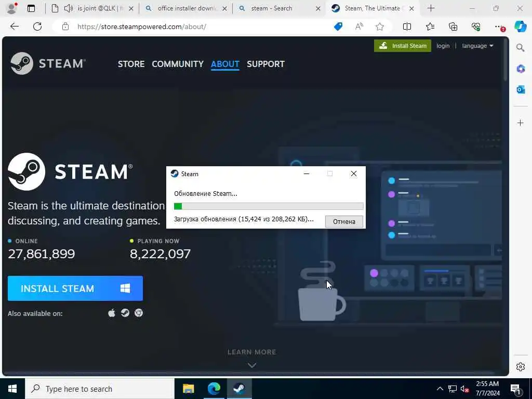Click the Learn More down chevron

(252, 365)
